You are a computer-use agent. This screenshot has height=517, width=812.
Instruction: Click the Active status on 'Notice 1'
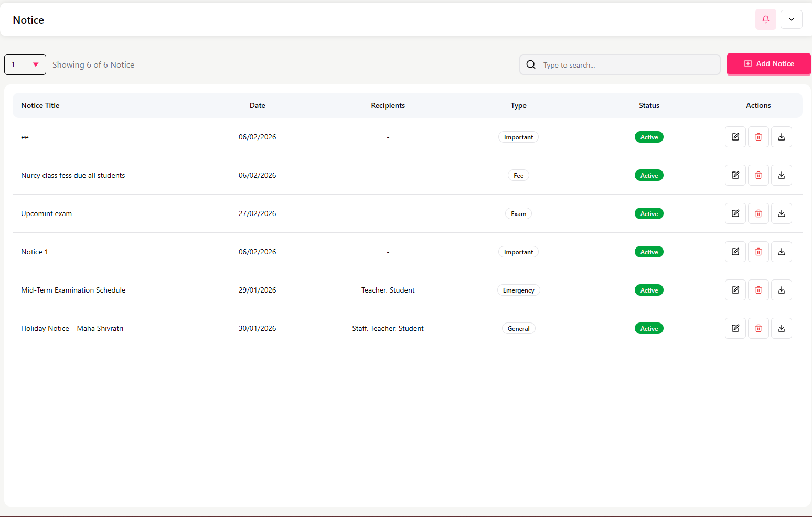pyautogui.click(x=649, y=252)
